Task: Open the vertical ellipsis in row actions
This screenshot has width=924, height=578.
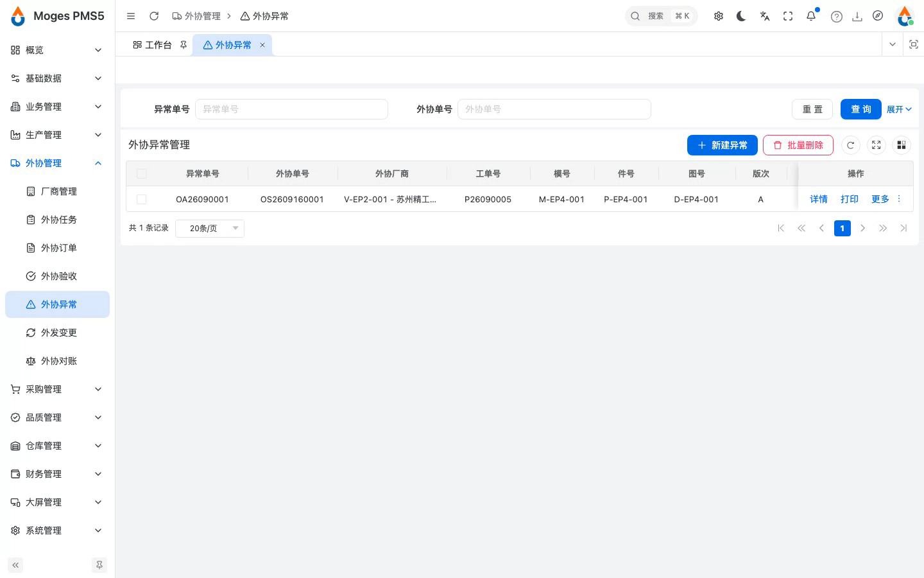Action: click(899, 199)
